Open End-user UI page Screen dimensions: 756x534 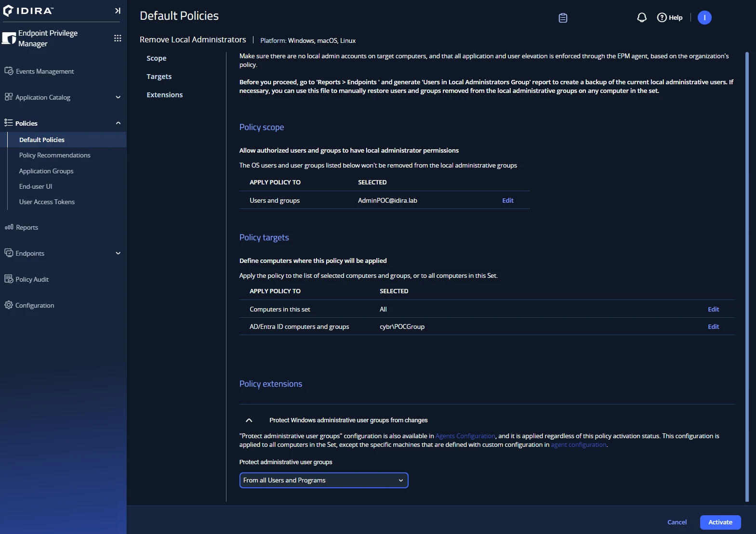point(36,186)
